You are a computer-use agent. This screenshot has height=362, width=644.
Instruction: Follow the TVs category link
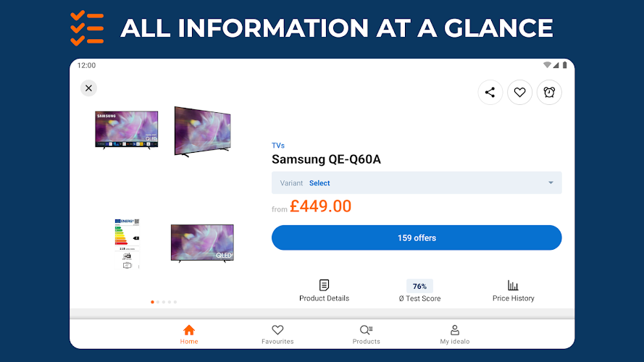coord(278,146)
